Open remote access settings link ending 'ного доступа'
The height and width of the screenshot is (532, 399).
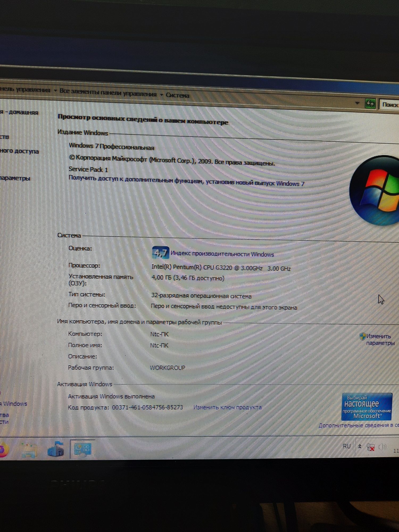(19, 151)
